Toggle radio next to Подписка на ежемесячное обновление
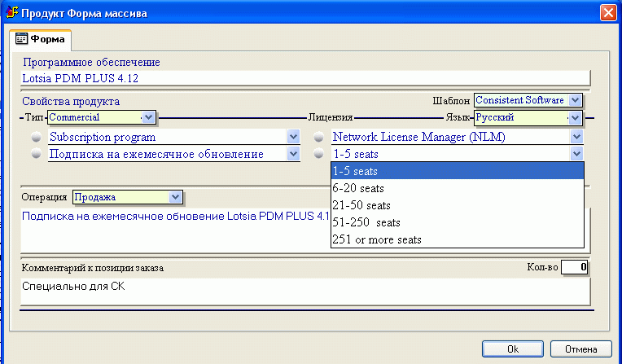622x364 pixels. (x=36, y=154)
